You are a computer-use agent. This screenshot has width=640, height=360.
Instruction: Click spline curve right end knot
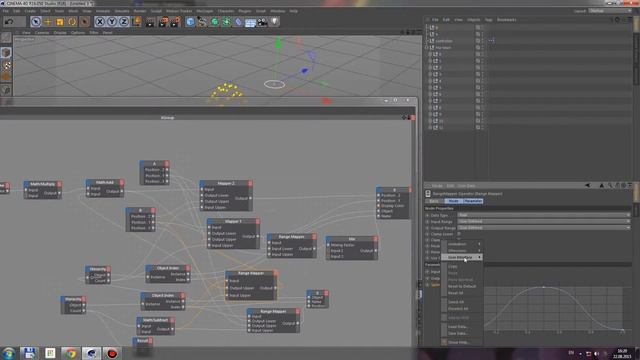coord(622,330)
